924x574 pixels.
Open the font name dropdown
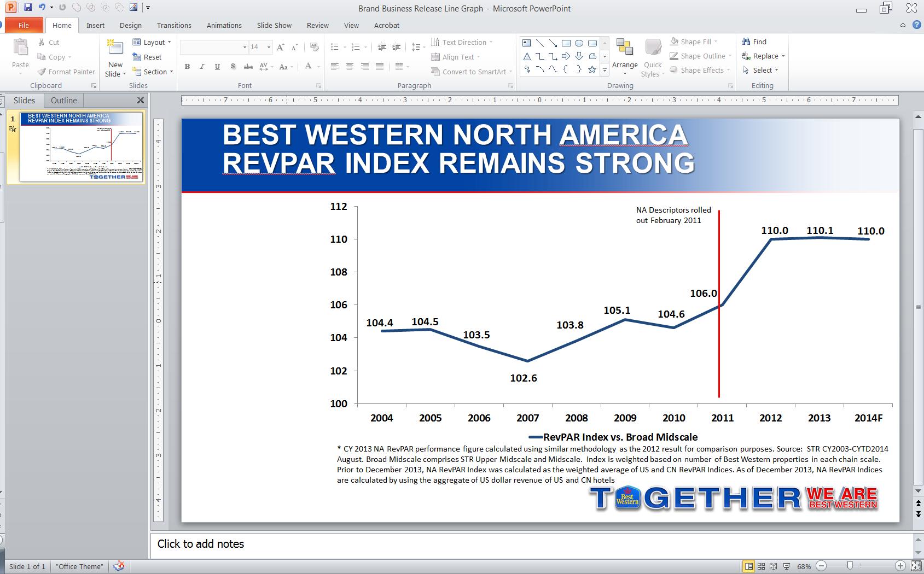(x=245, y=48)
